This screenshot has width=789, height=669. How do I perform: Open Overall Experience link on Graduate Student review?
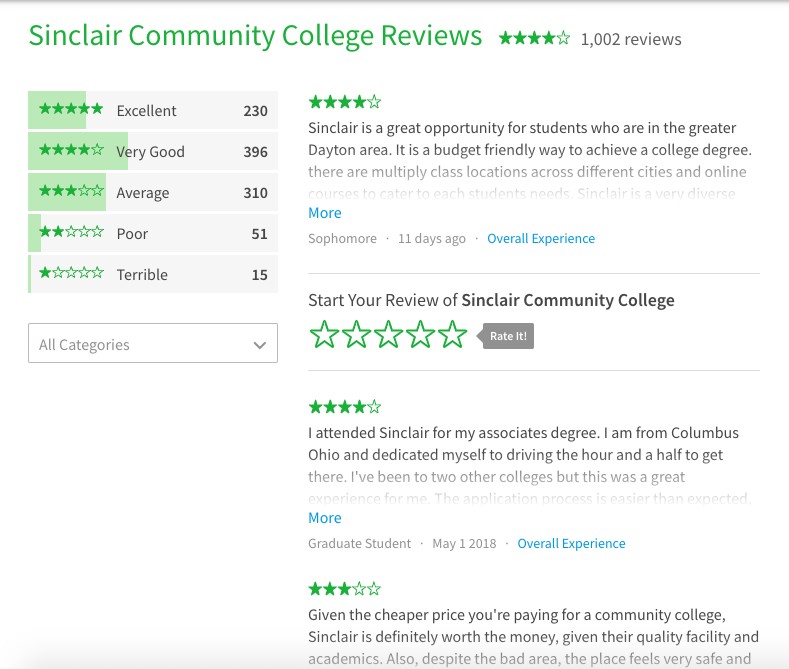click(571, 543)
